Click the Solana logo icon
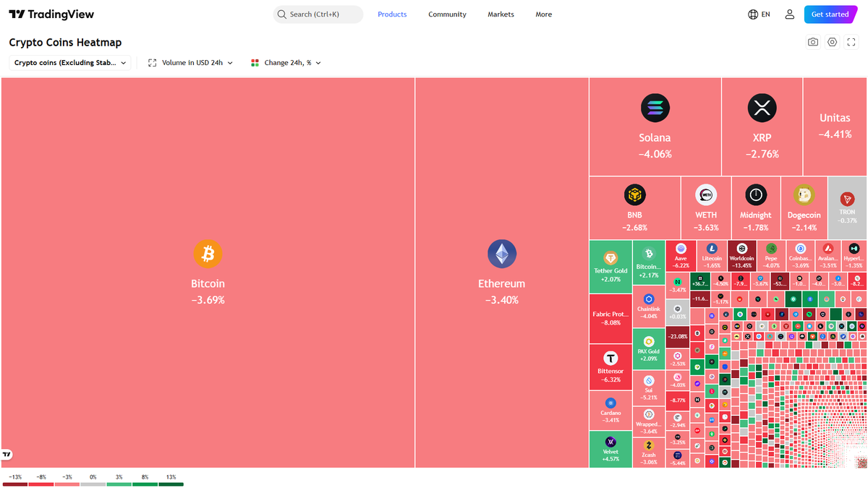 pos(655,108)
